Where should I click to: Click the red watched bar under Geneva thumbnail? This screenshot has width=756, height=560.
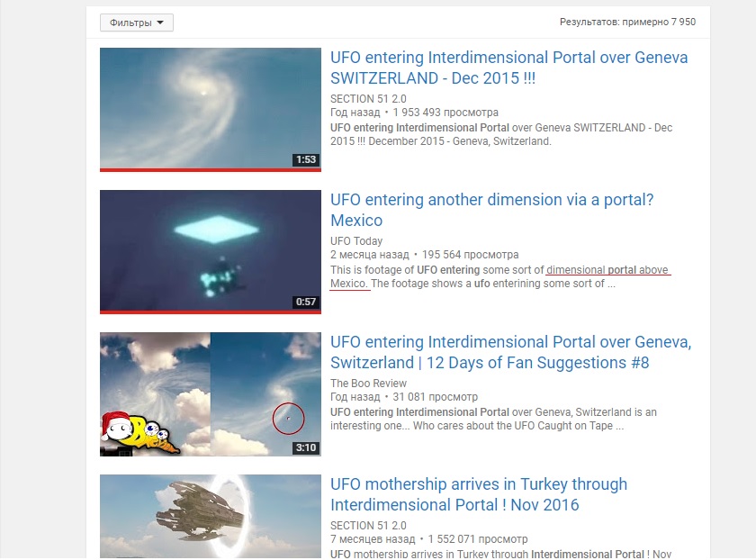click(211, 170)
